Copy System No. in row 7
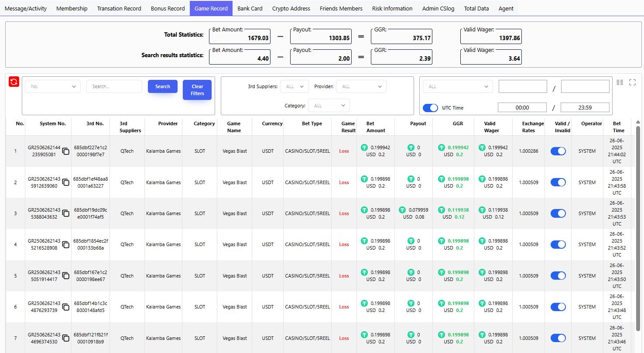 click(65, 338)
